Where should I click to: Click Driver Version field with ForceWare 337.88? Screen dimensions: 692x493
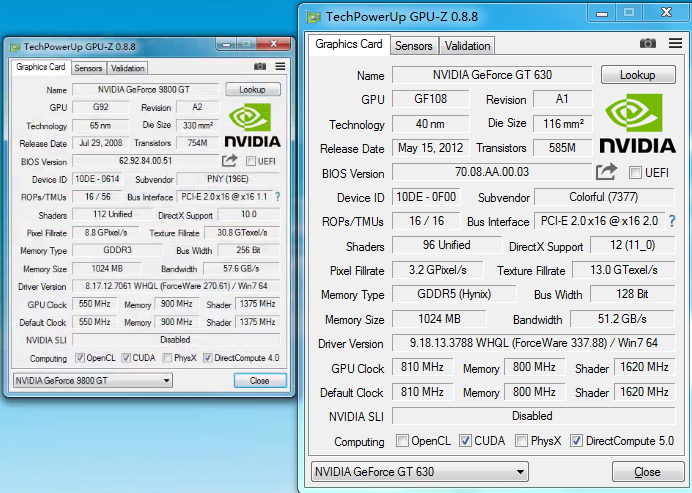(534, 343)
